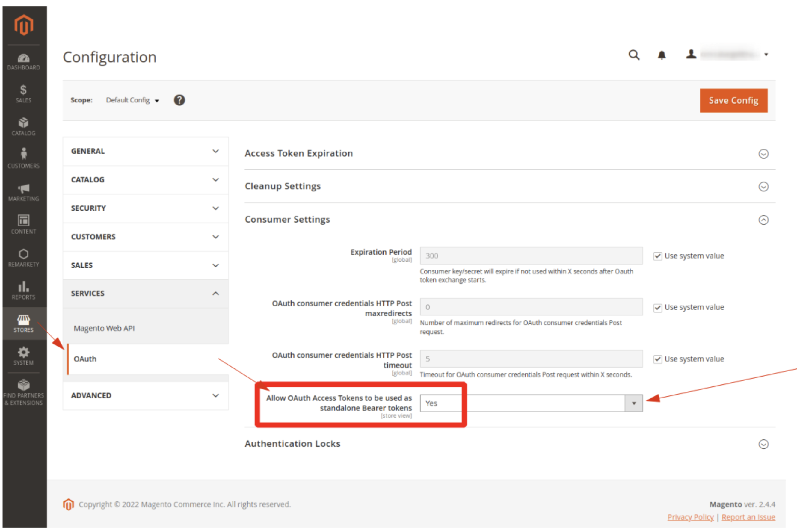Expand the General config tab
The width and height of the screenshot is (797, 532).
tap(146, 151)
